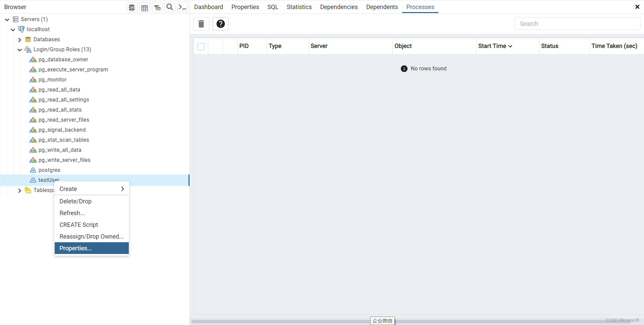Click the Tablespaces folder icon

pos(28,190)
